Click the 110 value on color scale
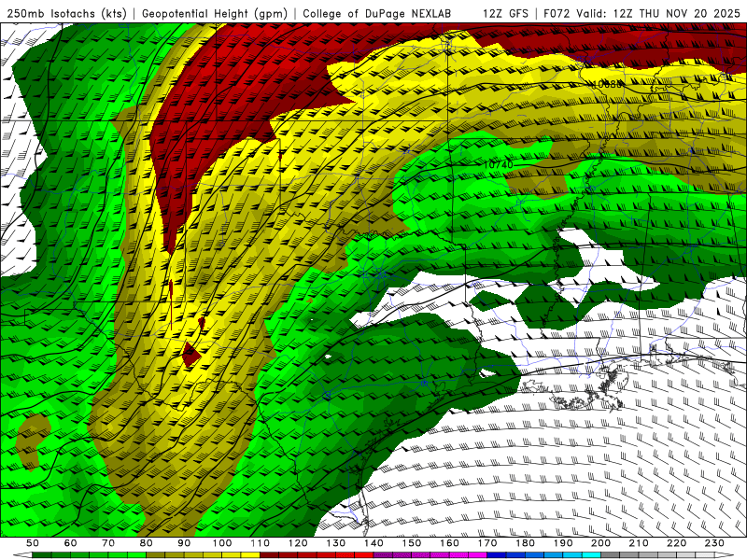The height and width of the screenshot is (560, 747). click(261, 543)
